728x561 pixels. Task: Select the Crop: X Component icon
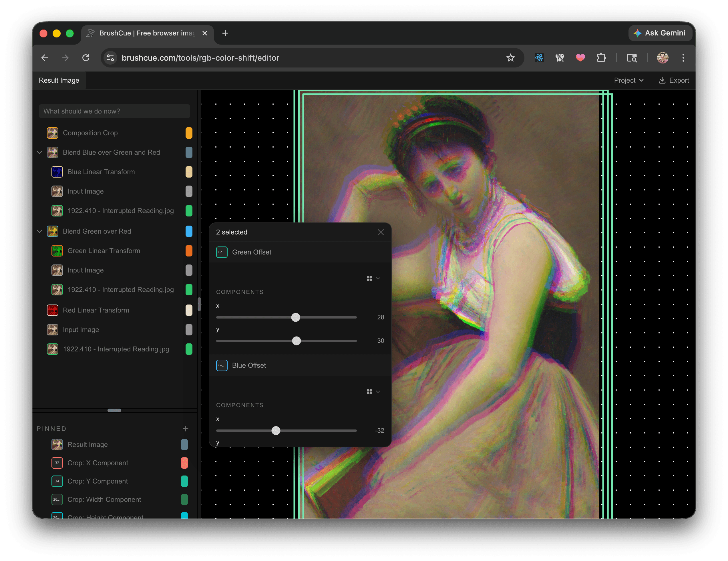(x=57, y=463)
